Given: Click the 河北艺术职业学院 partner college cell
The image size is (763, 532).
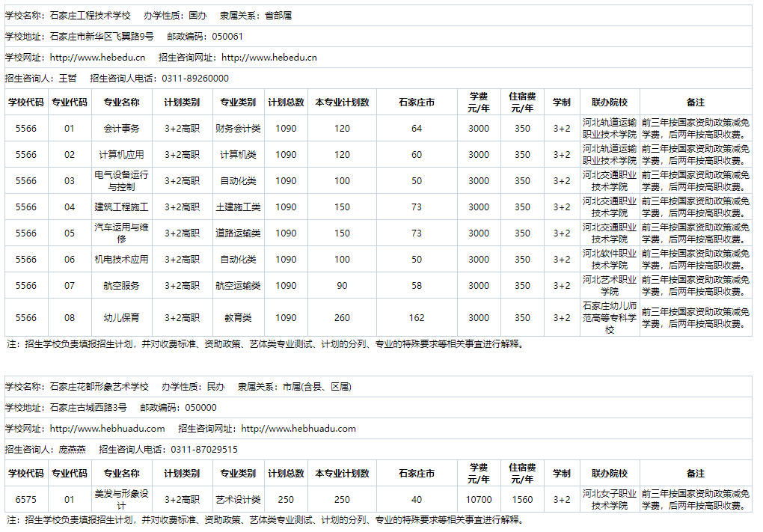Looking at the screenshot, I should pyautogui.click(x=610, y=286).
